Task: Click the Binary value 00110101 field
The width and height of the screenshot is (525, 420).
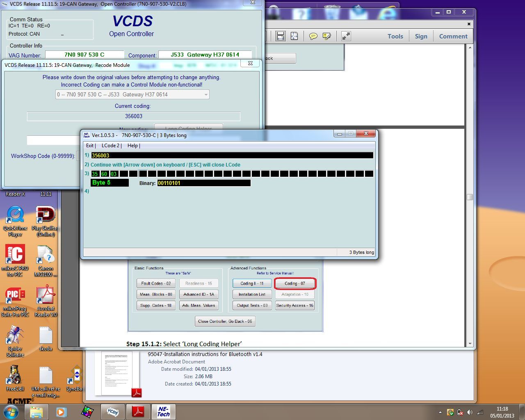Action: pos(204,183)
